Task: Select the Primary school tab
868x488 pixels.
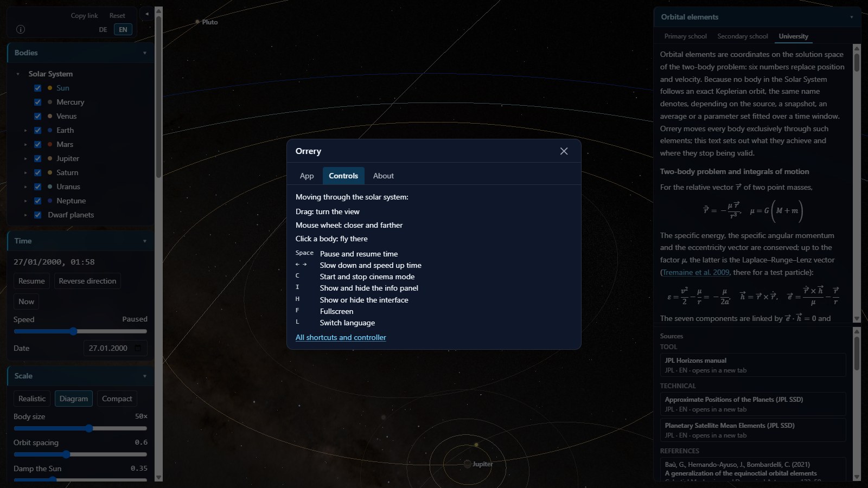Action: 685,36
